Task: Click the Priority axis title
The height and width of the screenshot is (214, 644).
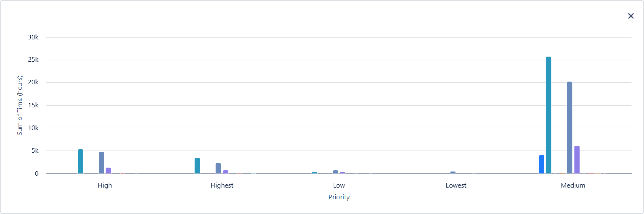Action: pyautogui.click(x=339, y=197)
